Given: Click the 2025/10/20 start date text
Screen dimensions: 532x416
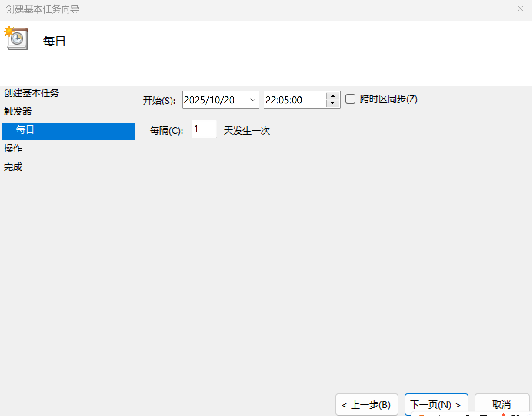Looking at the screenshot, I should point(209,100).
